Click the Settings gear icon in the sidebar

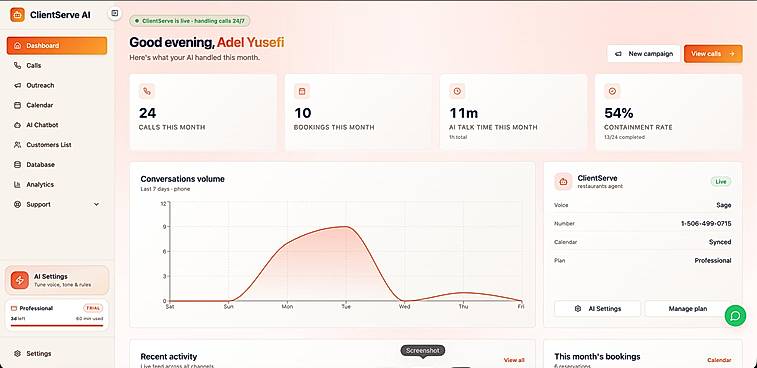tap(17, 354)
